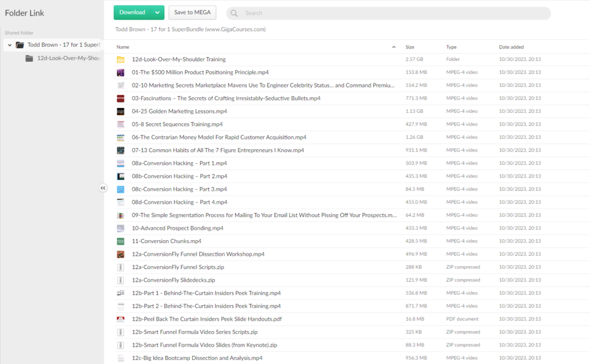The height and width of the screenshot is (364, 590).
Task: Click the ZIP icon for 12a-ConversionFly Funnel Scripts.zip
Action: [120, 267]
